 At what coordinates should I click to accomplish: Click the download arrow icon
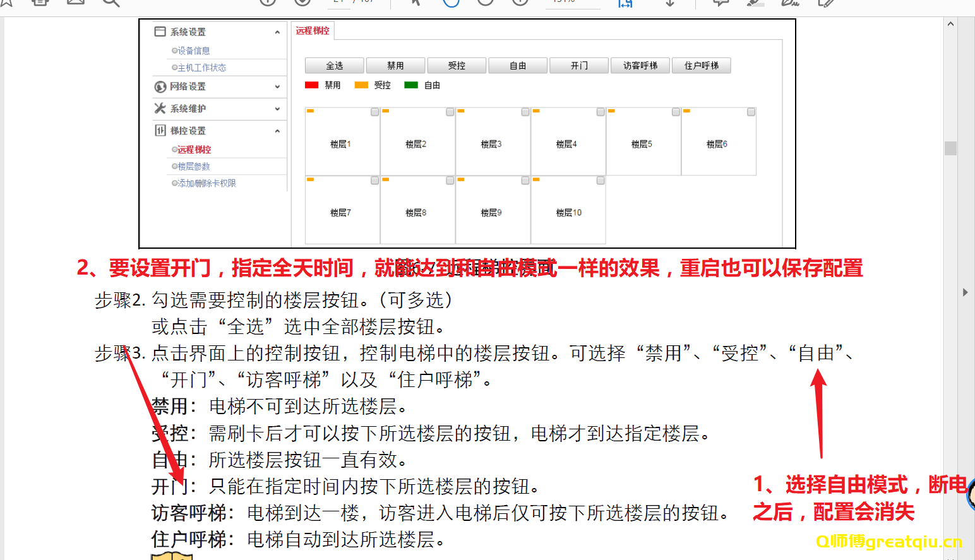[669, 4]
